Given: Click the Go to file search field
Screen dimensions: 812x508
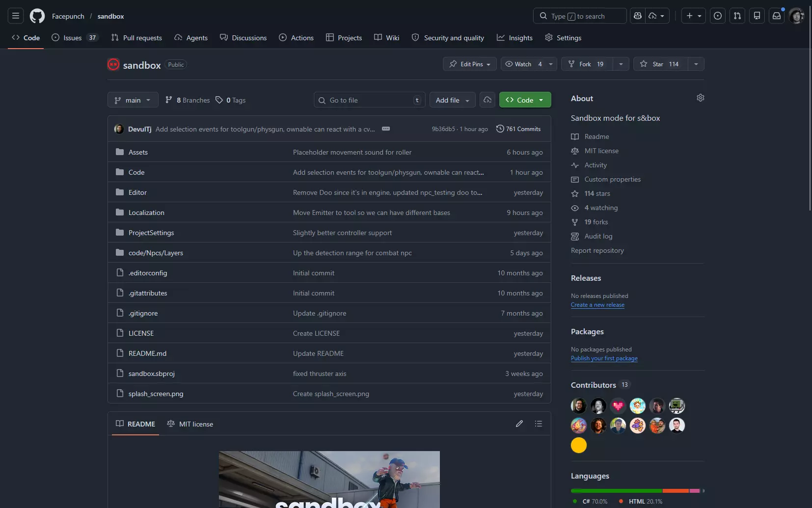Looking at the screenshot, I should pyautogui.click(x=370, y=100).
